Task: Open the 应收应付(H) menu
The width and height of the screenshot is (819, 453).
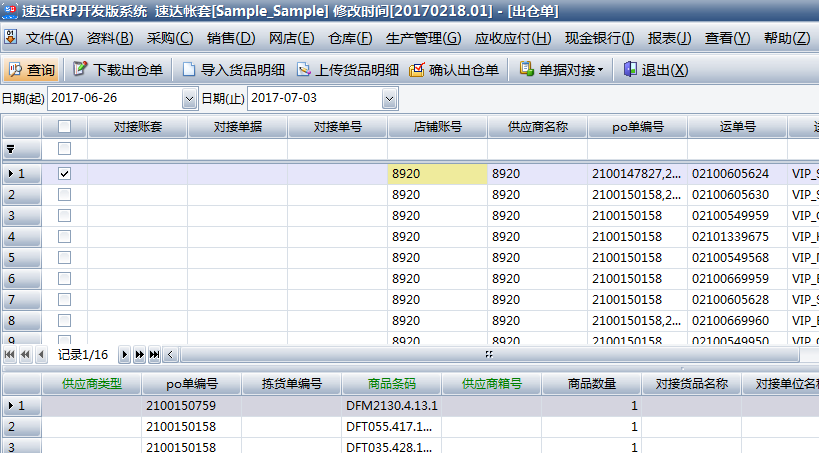Action: (513, 38)
